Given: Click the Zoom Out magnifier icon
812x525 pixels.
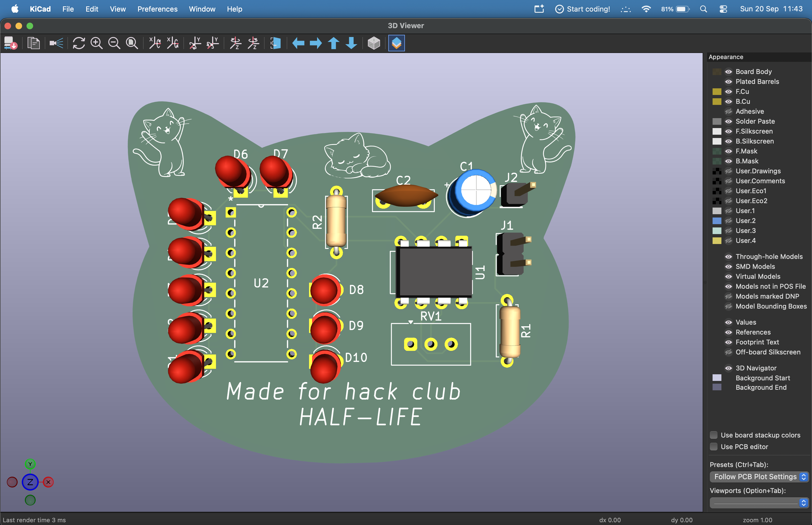Looking at the screenshot, I should click(114, 43).
